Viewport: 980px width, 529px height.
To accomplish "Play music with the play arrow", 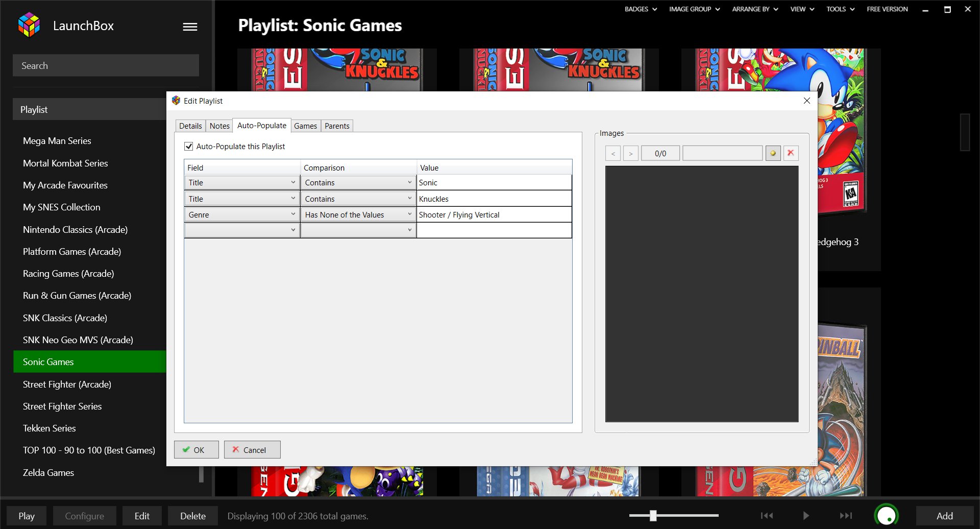I will click(806, 516).
